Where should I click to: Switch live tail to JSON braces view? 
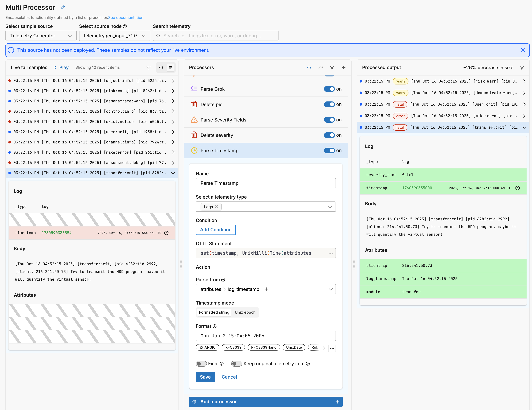pos(161,67)
